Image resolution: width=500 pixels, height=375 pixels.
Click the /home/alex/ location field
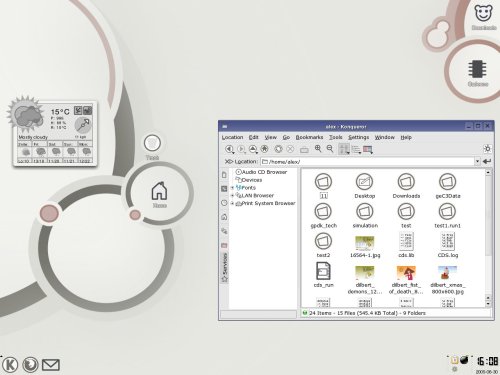point(367,161)
